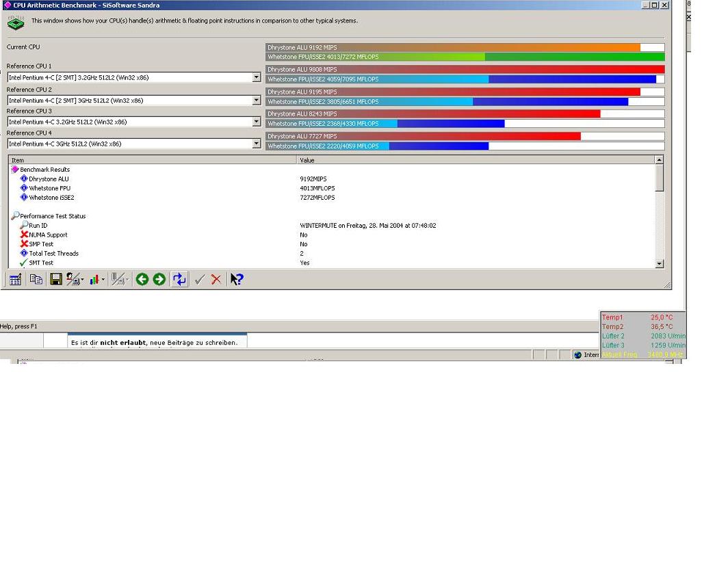Open the Reference CPU 3 dropdown arrow
728x576 pixels.
tap(257, 122)
